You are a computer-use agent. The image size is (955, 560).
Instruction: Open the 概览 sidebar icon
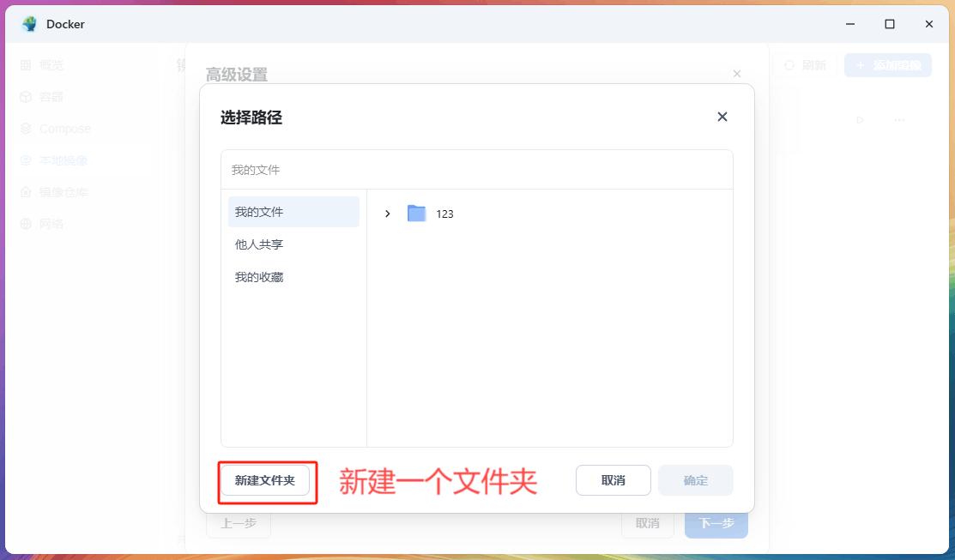click(26, 65)
